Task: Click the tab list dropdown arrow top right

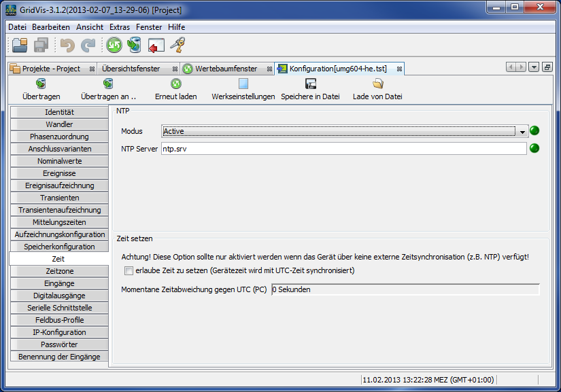Action: (534, 67)
